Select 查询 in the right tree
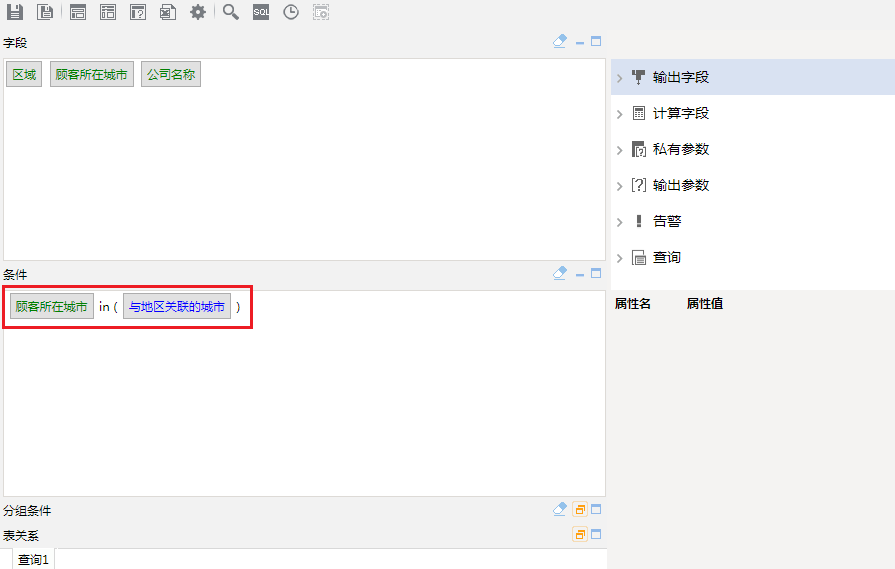Viewport: 895px width, 569px height. click(x=667, y=257)
